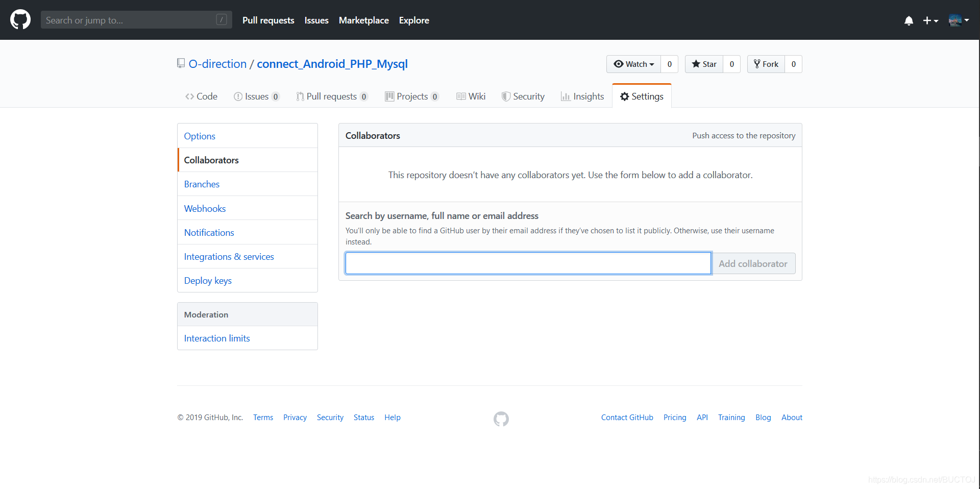Screen dimensions: 980x489
Task: Open Webhooks settings
Action: tap(248, 208)
